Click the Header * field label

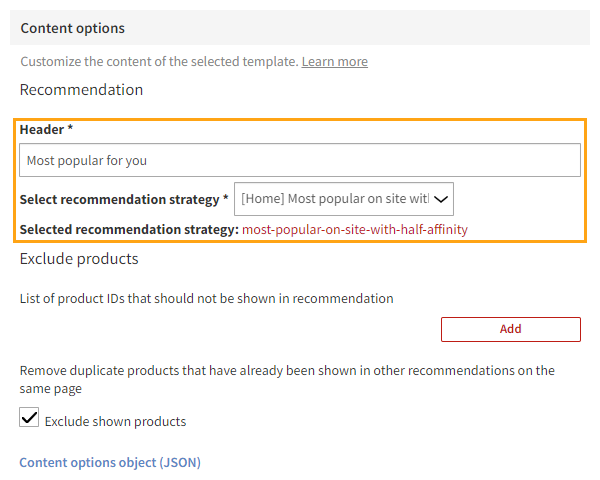pos(46,130)
